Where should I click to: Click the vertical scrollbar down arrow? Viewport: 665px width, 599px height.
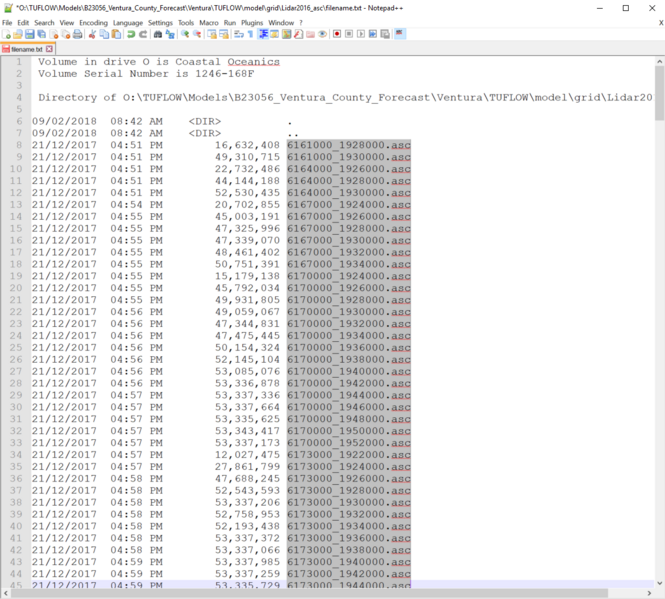(x=658, y=580)
